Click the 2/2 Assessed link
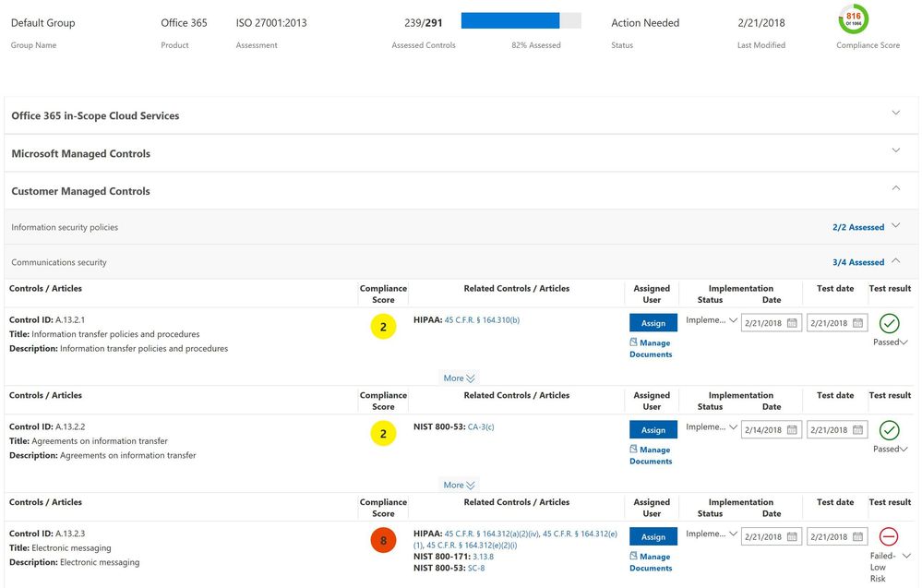 [858, 228]
